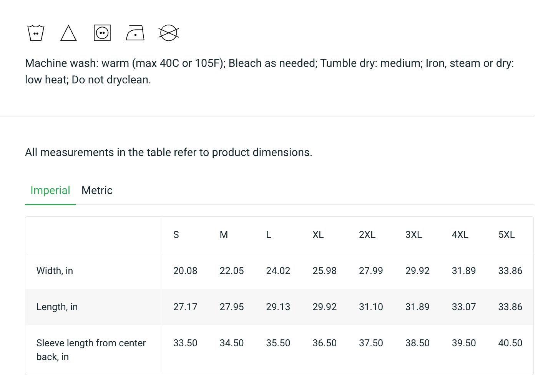Click the low heat iron icon
This screenshot has width=548, height=392.
(x=135, y=33)
